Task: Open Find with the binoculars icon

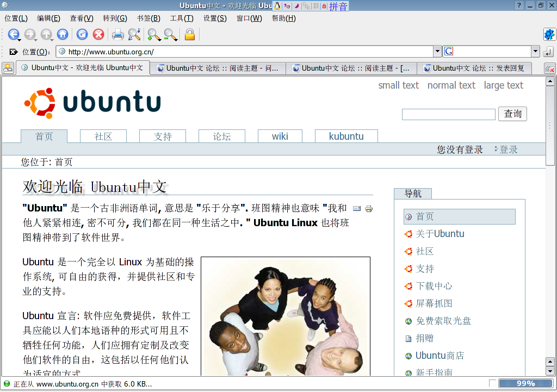Action: point(134,34)
